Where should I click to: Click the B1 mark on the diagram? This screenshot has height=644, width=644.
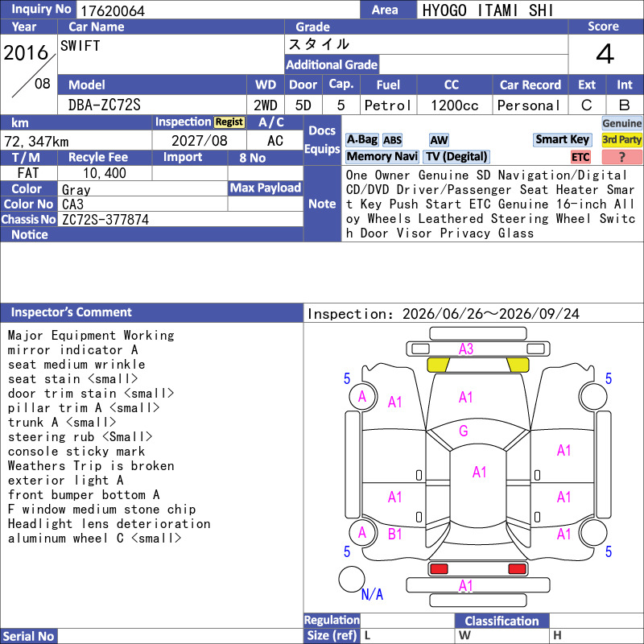[394, 534]
